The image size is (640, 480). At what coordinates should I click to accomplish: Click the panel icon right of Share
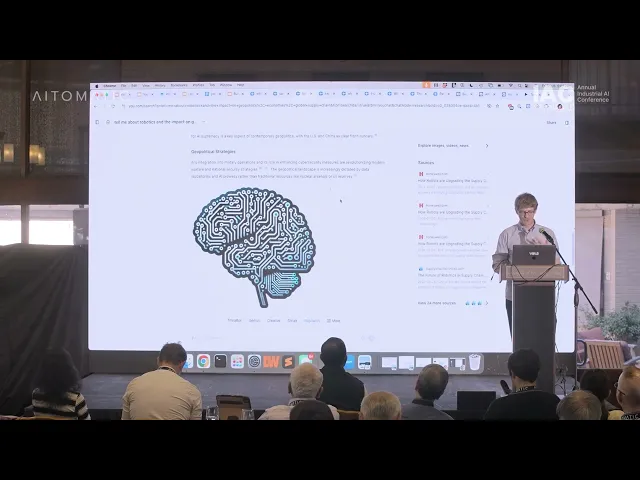click(x=567, y=122)
